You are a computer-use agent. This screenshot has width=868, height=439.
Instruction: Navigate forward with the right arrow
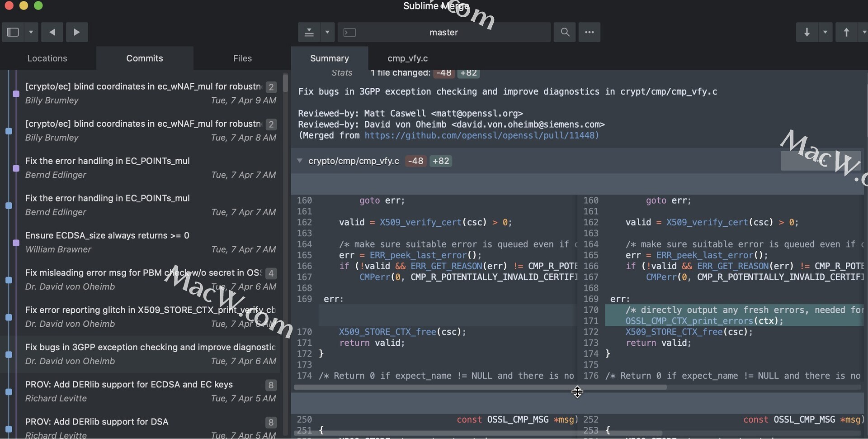click(x=77, y=32)
